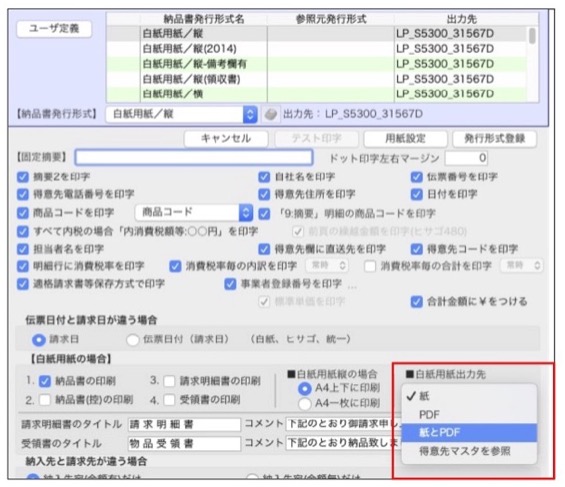This screenshot has height=487, width=565.
Task: Click the ユーザ定義 button
Action: point(54,29)
